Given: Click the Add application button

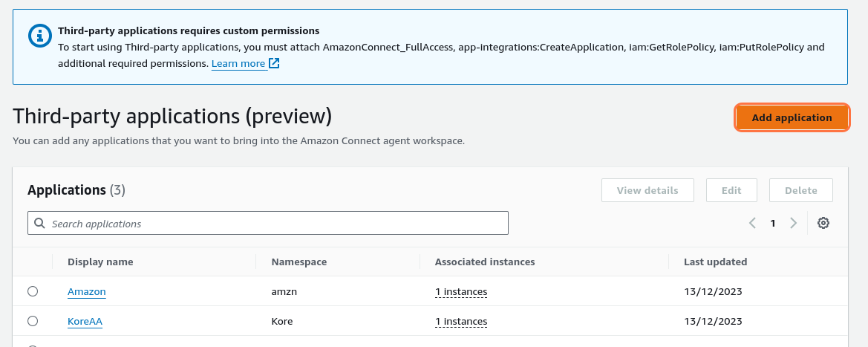Looking at the screenshot, I should pos(792,117).
